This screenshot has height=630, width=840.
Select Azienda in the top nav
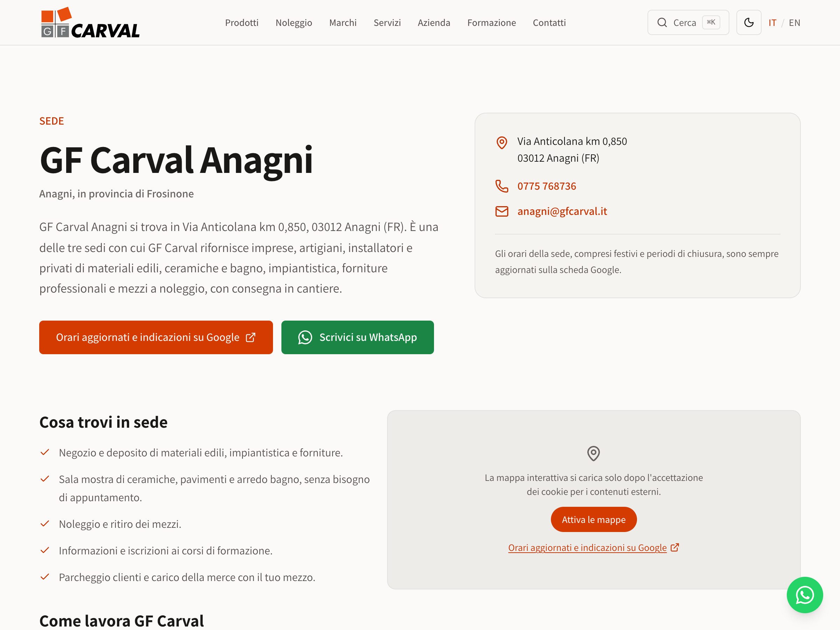coord(434,23)
